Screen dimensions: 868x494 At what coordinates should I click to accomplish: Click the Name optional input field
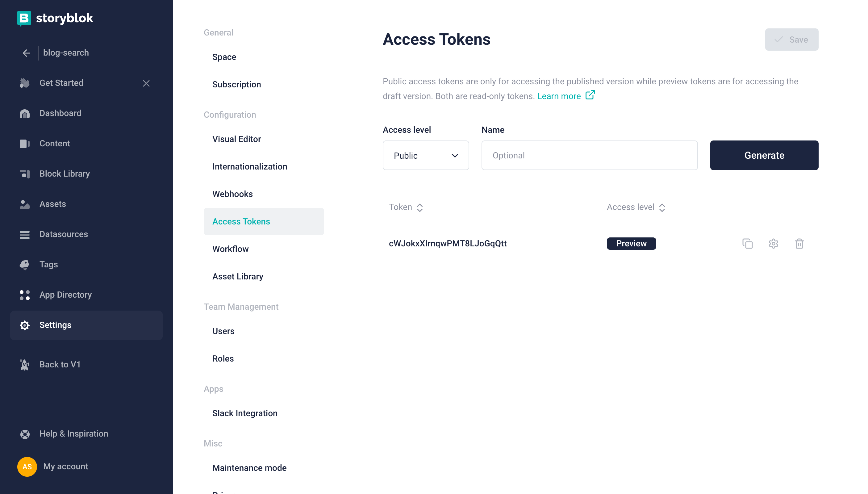tap(590, 155)
